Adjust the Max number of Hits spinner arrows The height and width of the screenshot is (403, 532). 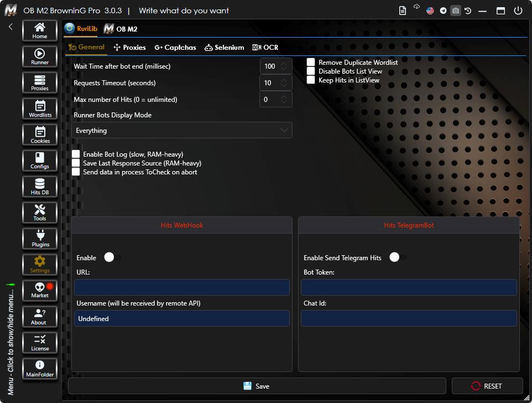coord(284,100)
